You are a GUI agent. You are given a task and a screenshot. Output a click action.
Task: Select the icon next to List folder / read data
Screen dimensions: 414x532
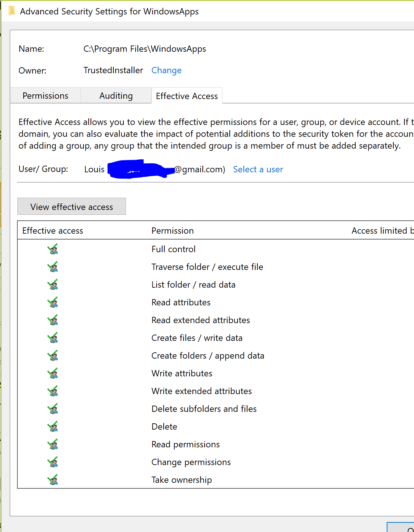click(x=53, y=285)
